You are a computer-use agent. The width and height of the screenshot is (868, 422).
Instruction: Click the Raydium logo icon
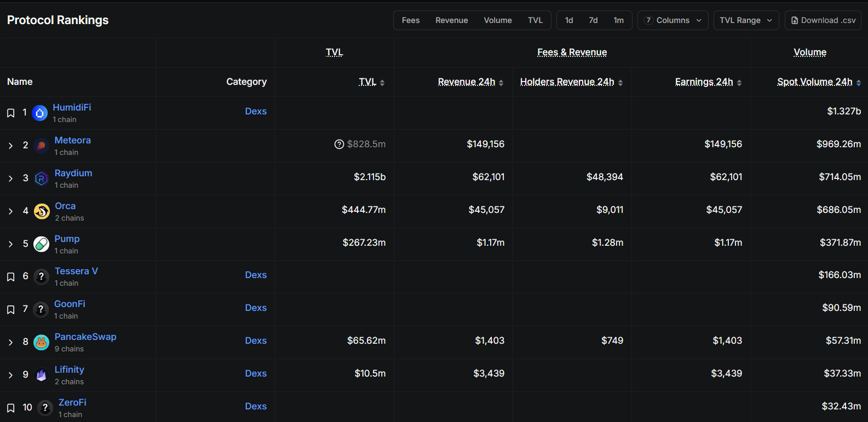click(x=41, y=178)
